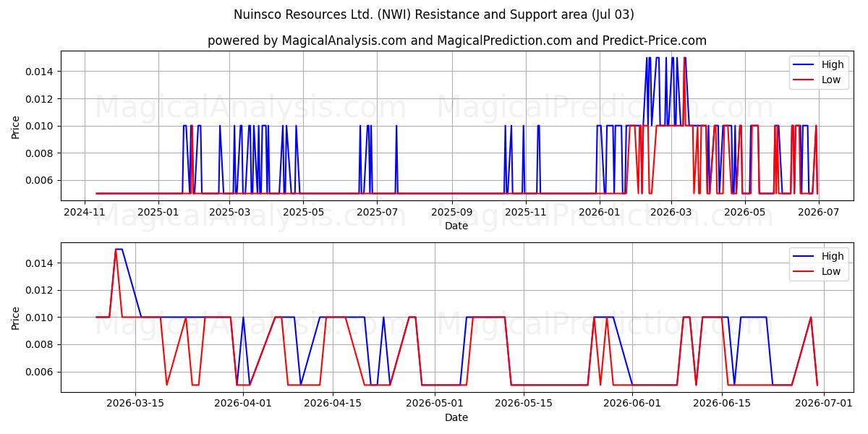Click the '2026-05-01' label in bottom chart
The height and width of the screenshot is (434, 868).
(x=435, y=404)
